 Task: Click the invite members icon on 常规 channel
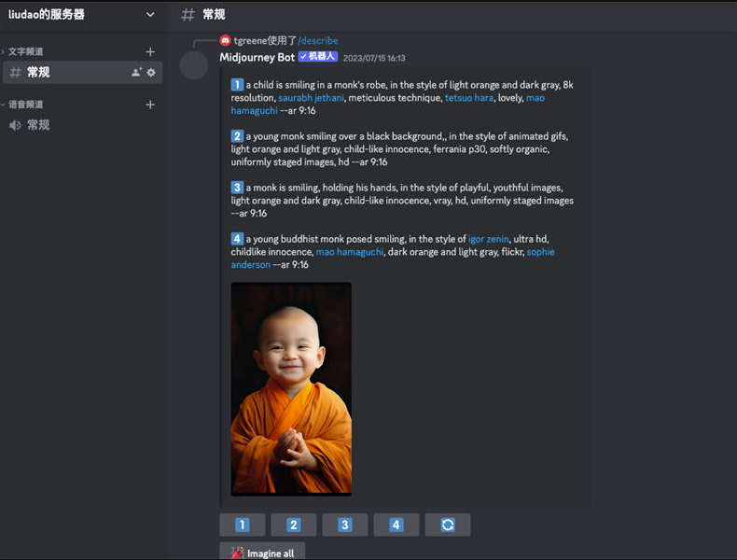tap(137, 72)
